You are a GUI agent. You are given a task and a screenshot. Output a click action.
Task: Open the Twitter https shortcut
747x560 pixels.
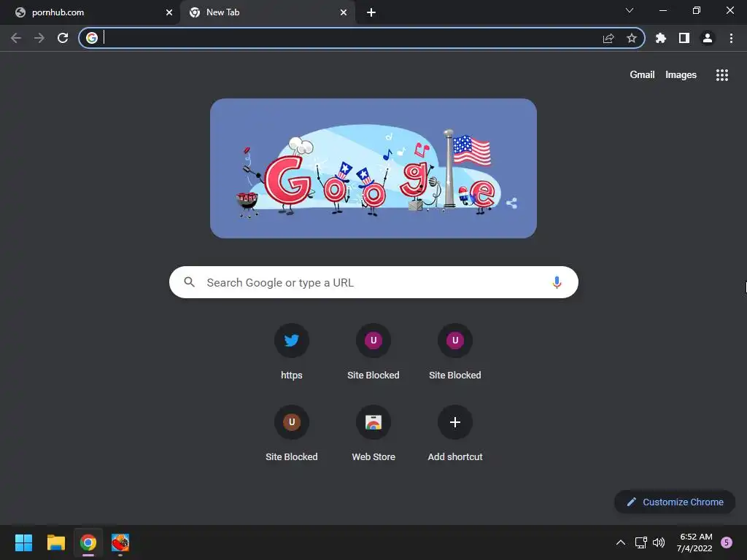click(292, 352)
